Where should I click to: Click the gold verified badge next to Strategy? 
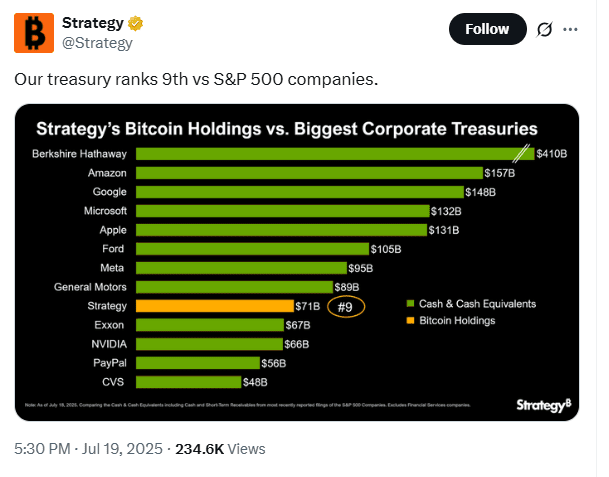pyautogui.click(x=132, y=23)
